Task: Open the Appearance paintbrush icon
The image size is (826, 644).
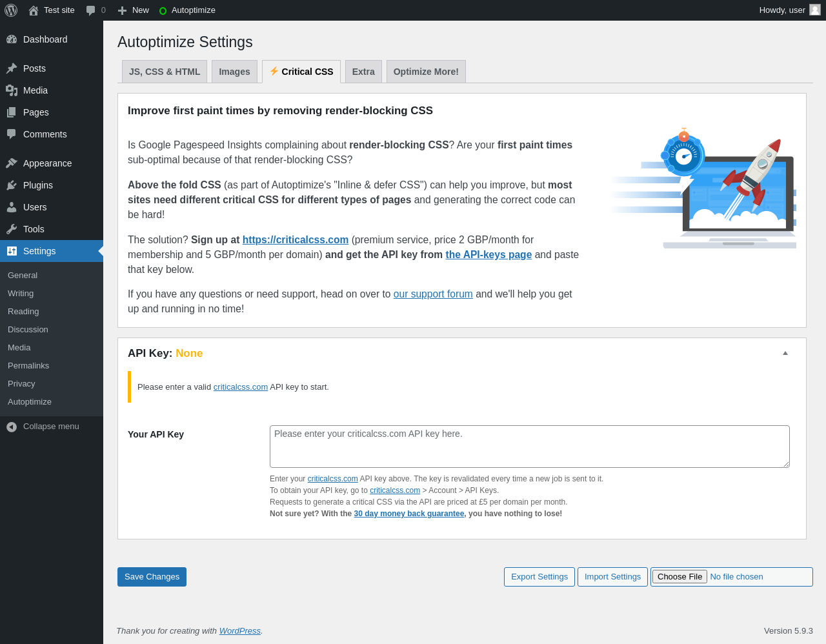Action: pos(12,163)
